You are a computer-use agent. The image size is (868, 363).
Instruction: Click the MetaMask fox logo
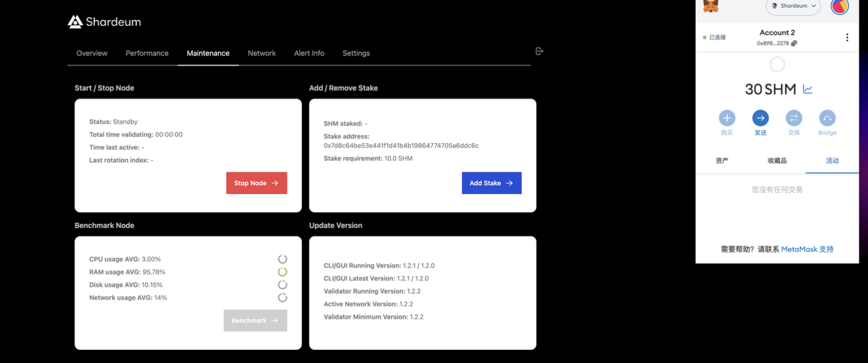711,6
